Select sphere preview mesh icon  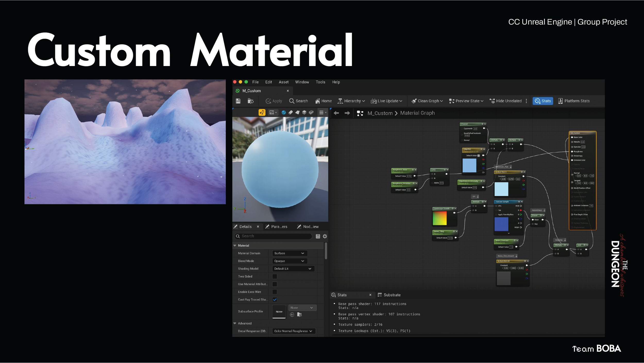tap(284, 112)
